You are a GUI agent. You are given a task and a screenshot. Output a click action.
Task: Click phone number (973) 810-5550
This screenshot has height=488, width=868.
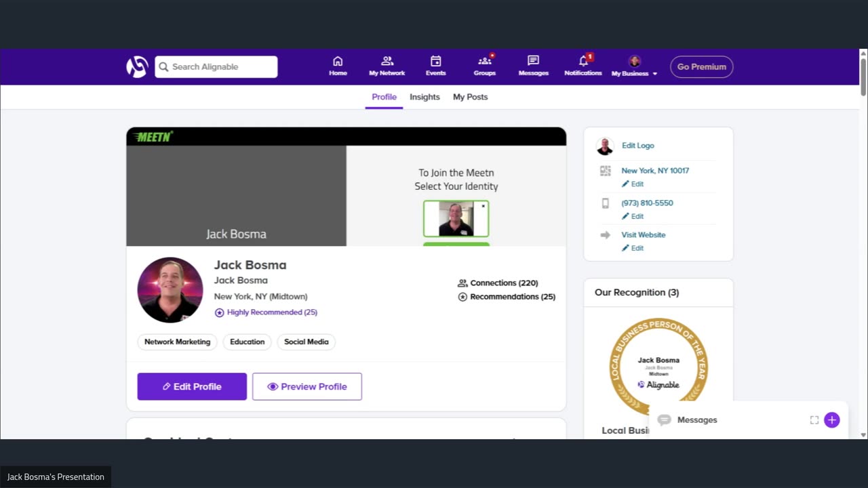point(647,203)
